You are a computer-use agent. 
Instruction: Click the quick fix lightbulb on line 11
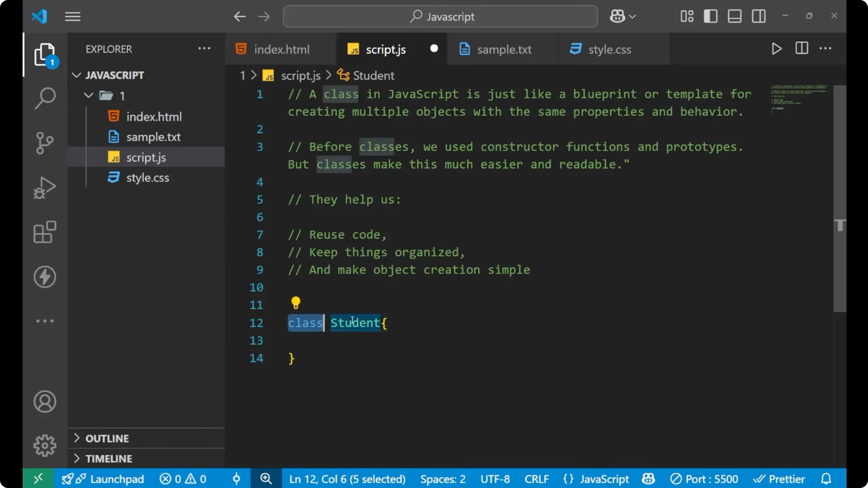click(296, 302)
